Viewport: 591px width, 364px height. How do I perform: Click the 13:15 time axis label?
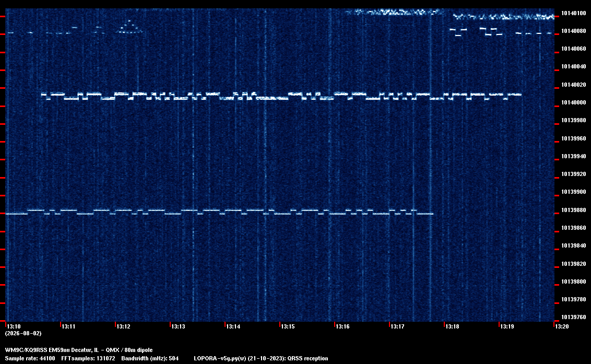coord(288,326)
